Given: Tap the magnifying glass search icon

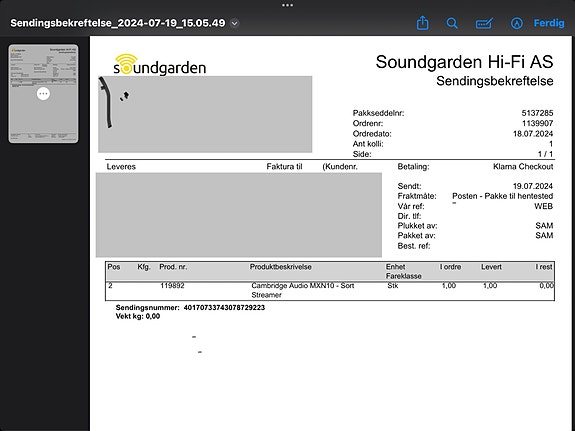Looking at the screenshot, I should pos(452,23).
